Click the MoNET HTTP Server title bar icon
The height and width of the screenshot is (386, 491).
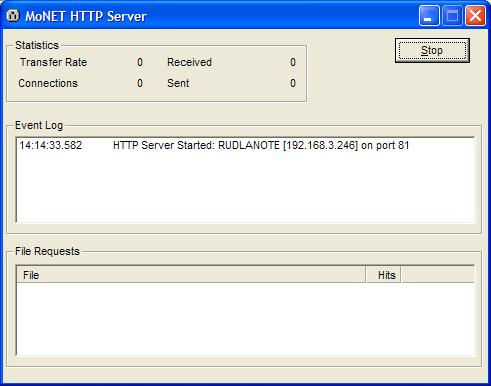[13, 16]
